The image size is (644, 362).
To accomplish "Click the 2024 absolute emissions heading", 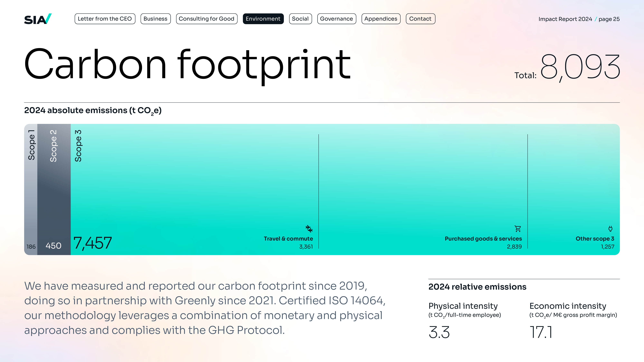I will point(93,111).
